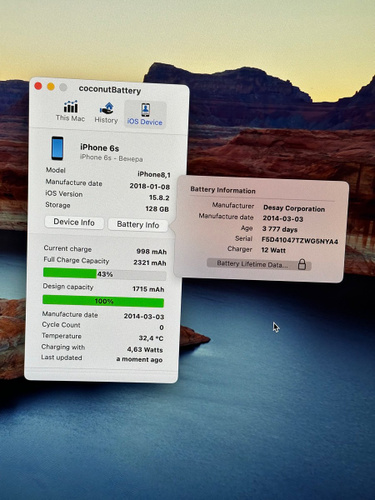Image resolution: width=375 pixels, height=500 pixels.
Task: Click the This Mac bar chart icon
Action: pyautogui.click(x=71, y=107)
